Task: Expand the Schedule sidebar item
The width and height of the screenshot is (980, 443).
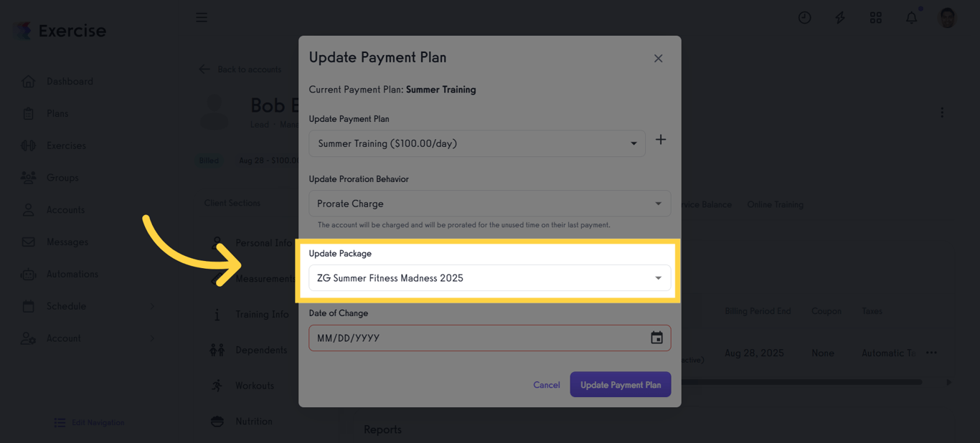Action: [66, 306]
